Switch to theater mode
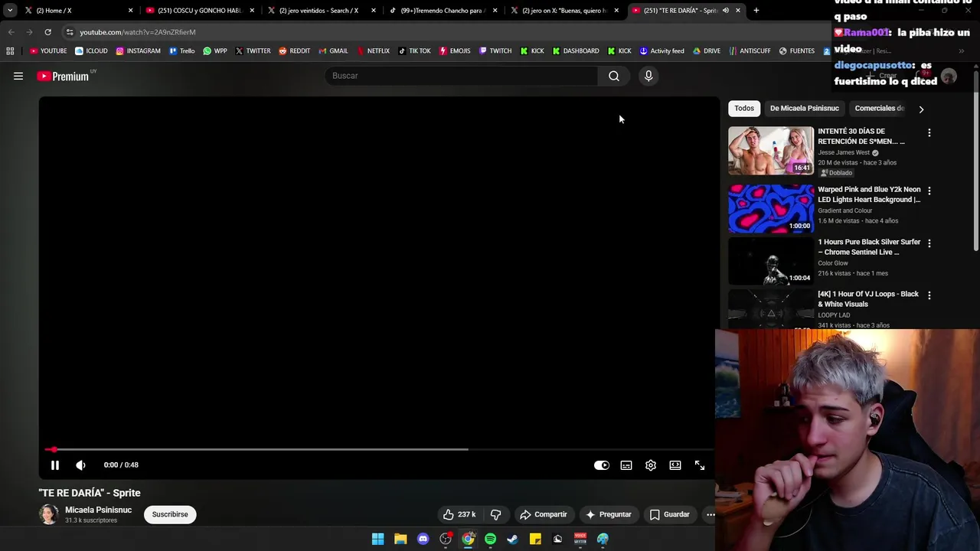The width and height of the screenshot is (980, 551). tap(675, 465)
